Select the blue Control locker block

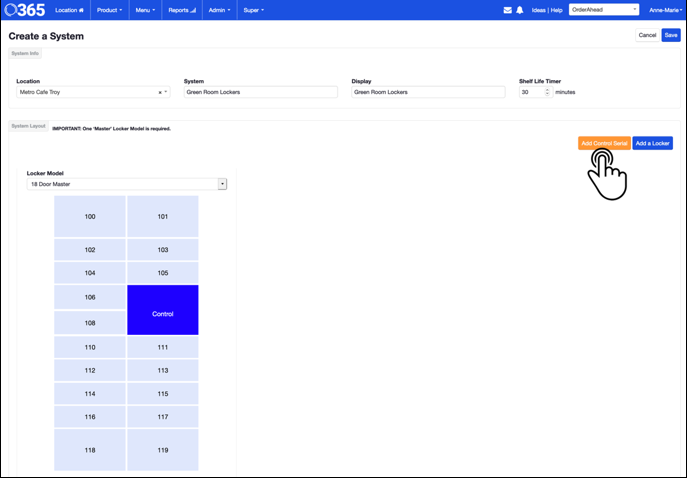point(163,310)
